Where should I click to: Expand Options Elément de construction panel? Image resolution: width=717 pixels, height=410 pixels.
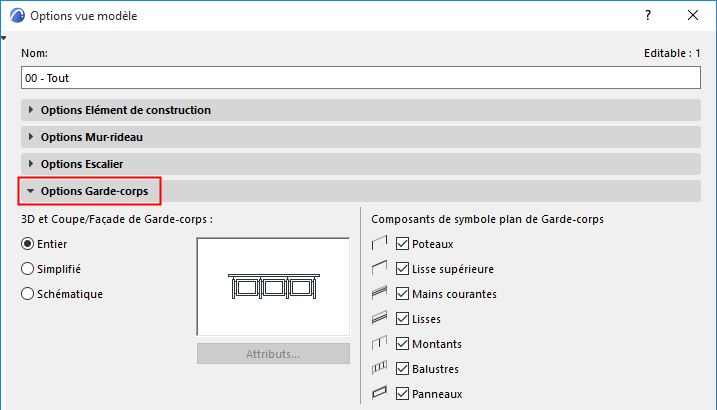click(125, 110)
